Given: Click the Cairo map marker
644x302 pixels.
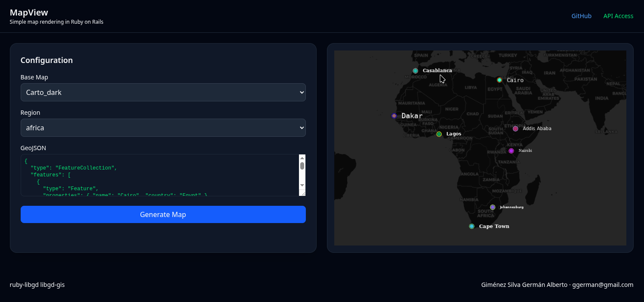Looking at the screenshot, I should (499, 80).
